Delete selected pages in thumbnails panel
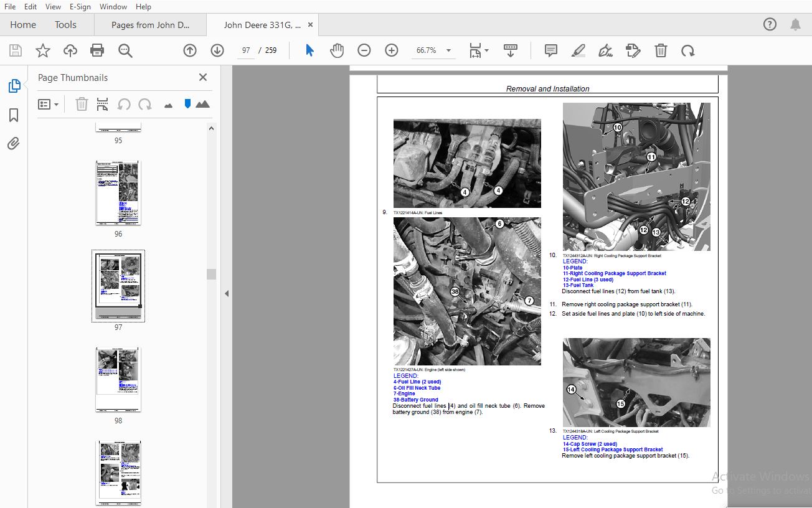Screen dimensions: 812x508 [x=82, y=105]
